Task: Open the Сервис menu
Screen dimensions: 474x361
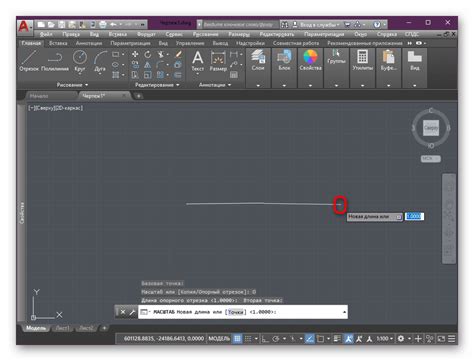Action: (174, 34)
